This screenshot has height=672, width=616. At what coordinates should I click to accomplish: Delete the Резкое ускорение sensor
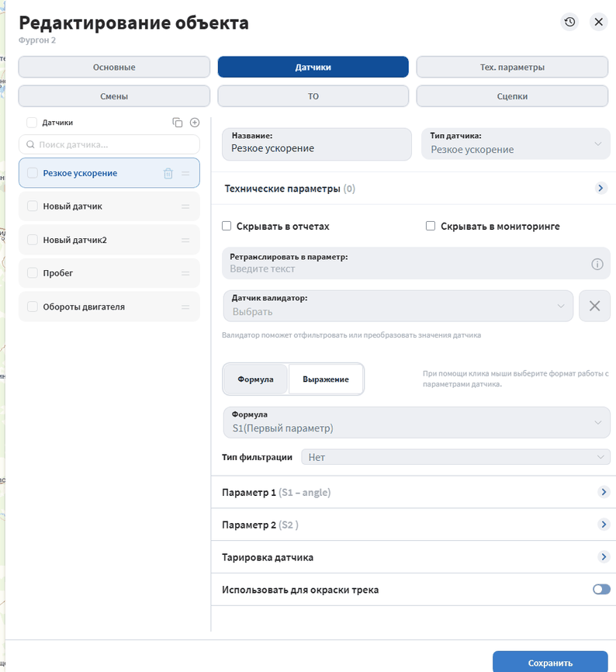[x=168, y=173]
